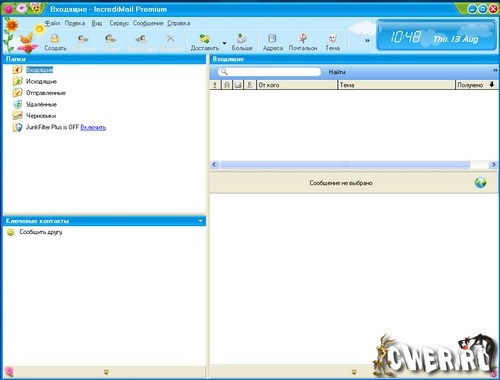Click the JunkFilter Plus shield icon
The image size is (500, 380).
17,127
